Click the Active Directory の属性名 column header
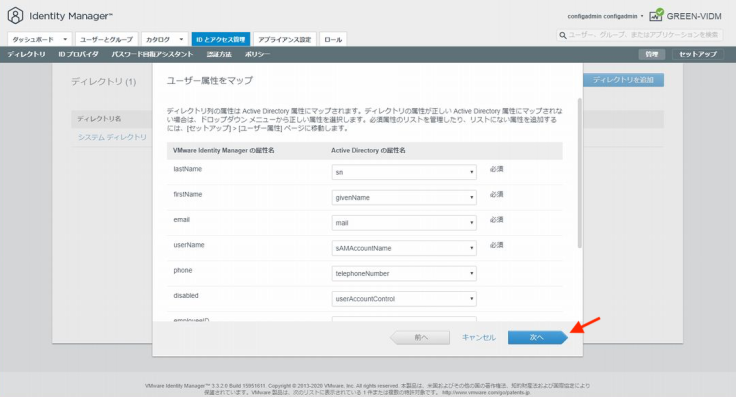This screenshot has height=397, width=736. coord(368,151)
